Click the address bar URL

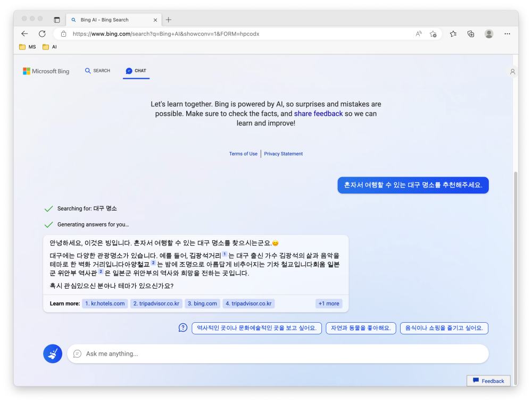pyautogui.click(x=166, y=33)
